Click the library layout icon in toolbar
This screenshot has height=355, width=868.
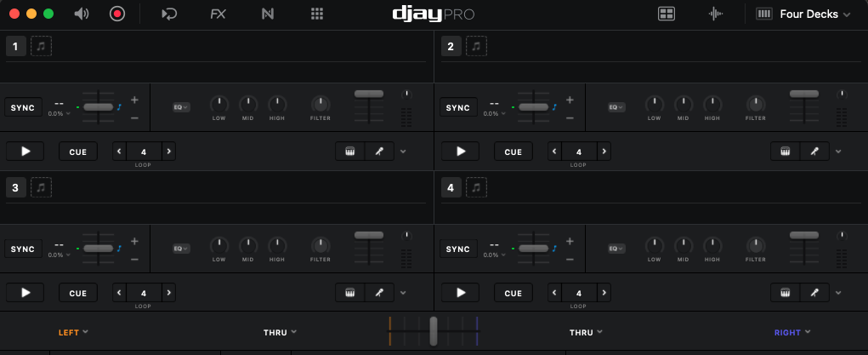(x=667, y=14)
